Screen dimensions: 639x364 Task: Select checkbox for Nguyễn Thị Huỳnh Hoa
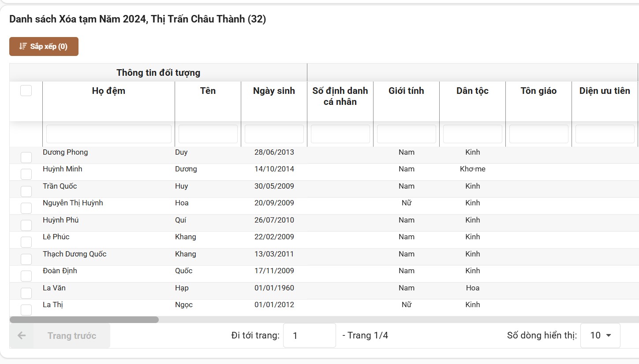[x=26, y=208]
